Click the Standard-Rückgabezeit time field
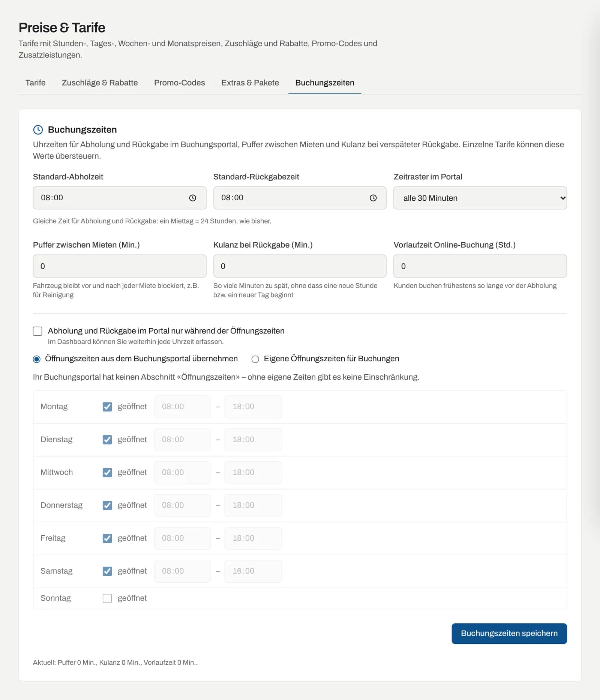The height and width of the screenshot is (700, 600). click(300, 198)
